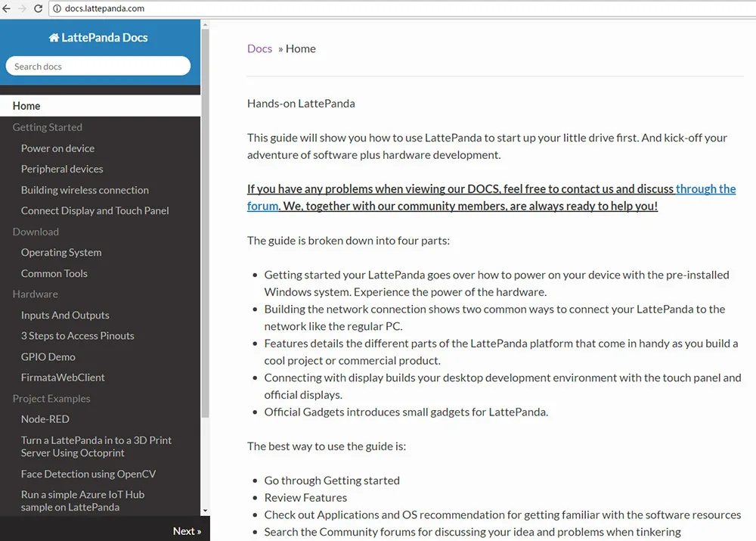Click the site info icon in address bar
Screen dimensions: 756x541
[x=57, y=8]
